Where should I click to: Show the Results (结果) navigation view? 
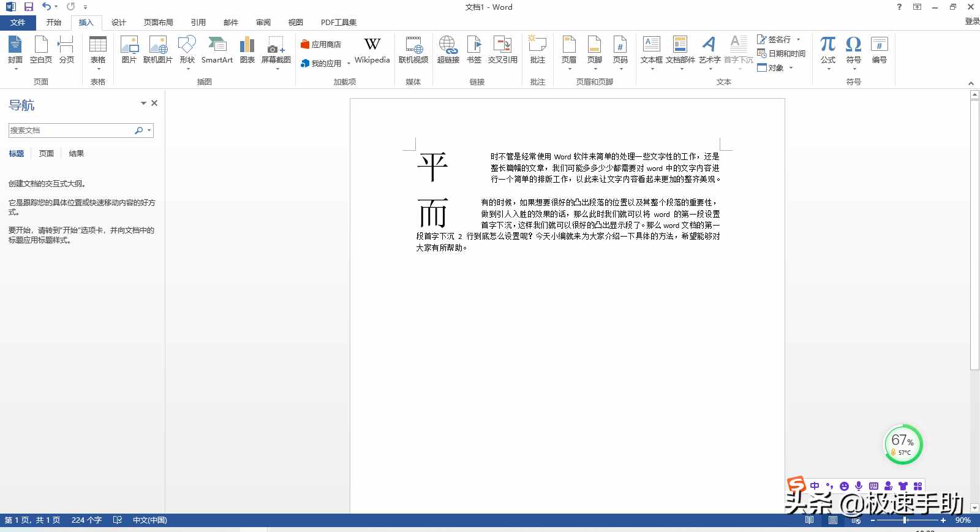[77, 154]
